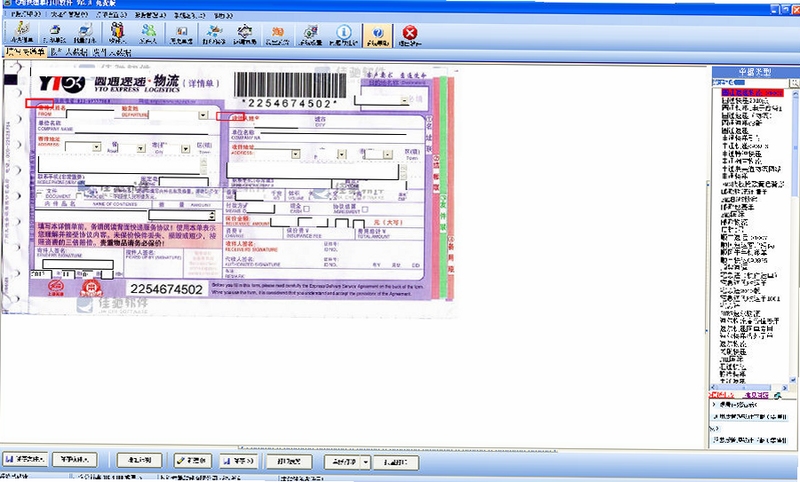Click the small printer icon in the toolbar
The height and width of the screenshot is (482, 800).
55,34
